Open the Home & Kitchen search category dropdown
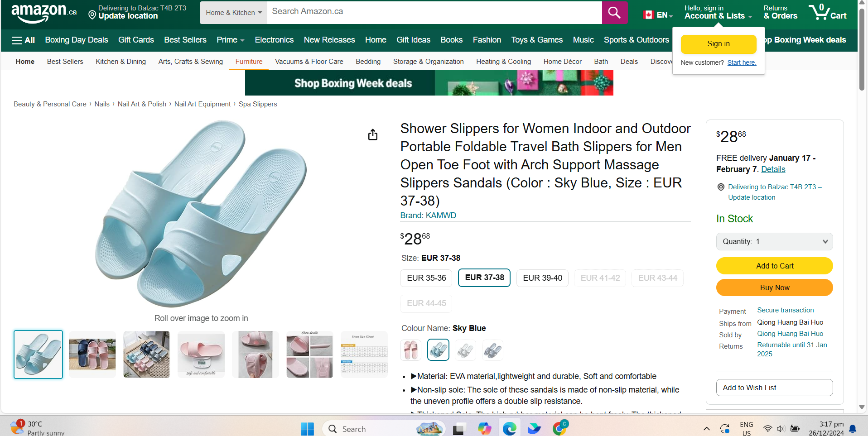868x436 pixels. click(233, 13)
